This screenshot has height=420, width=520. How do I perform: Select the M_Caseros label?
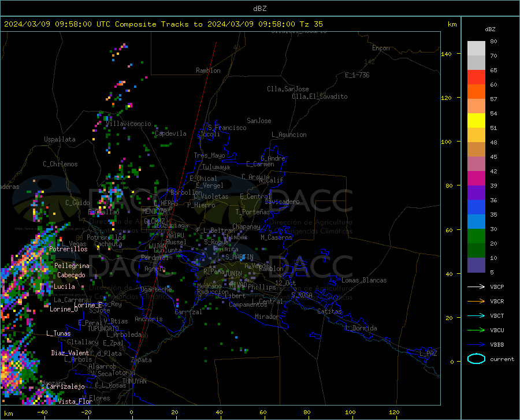(276, 237)
